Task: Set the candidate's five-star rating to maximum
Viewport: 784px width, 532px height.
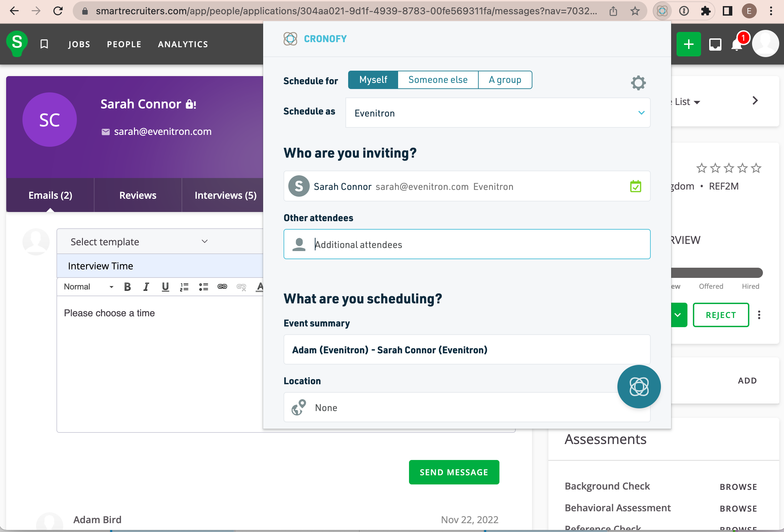Action: click(756, 168)
